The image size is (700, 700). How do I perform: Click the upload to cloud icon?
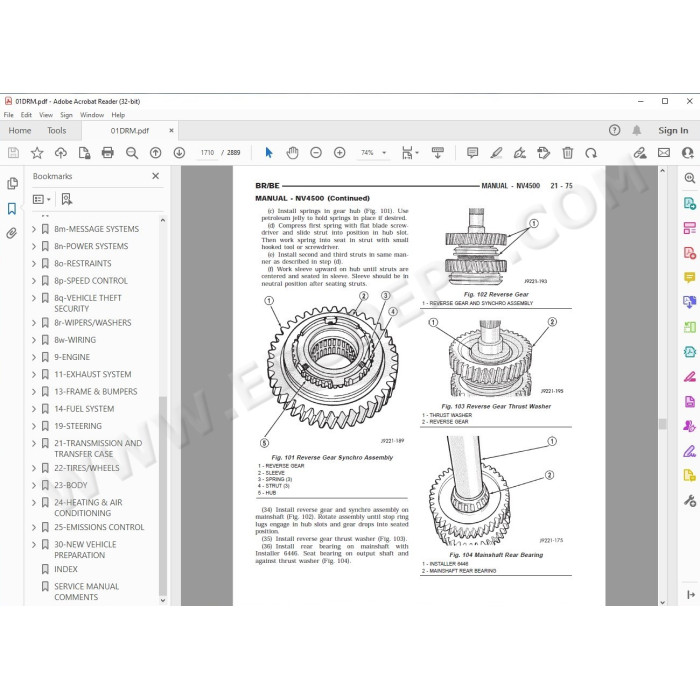click(x=61, y=153)
